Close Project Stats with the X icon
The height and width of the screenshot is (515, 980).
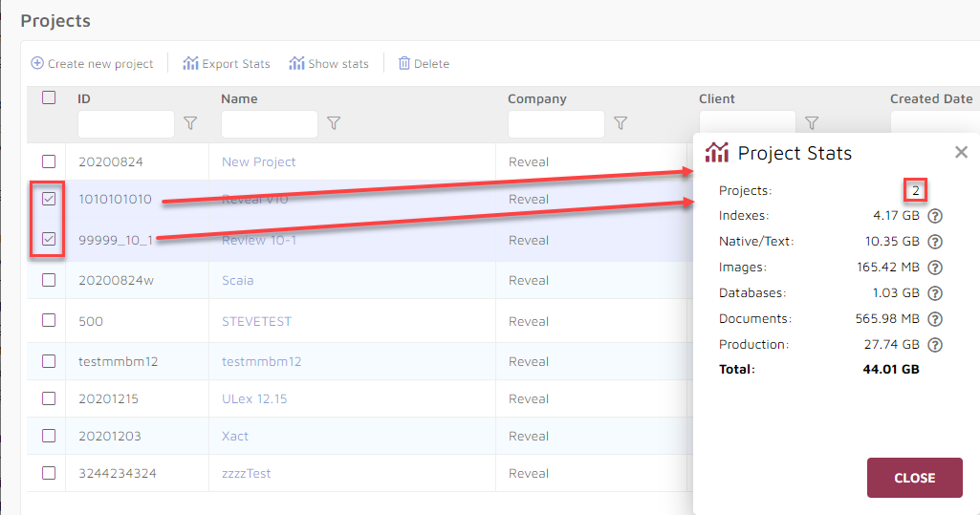pos(961,152)
